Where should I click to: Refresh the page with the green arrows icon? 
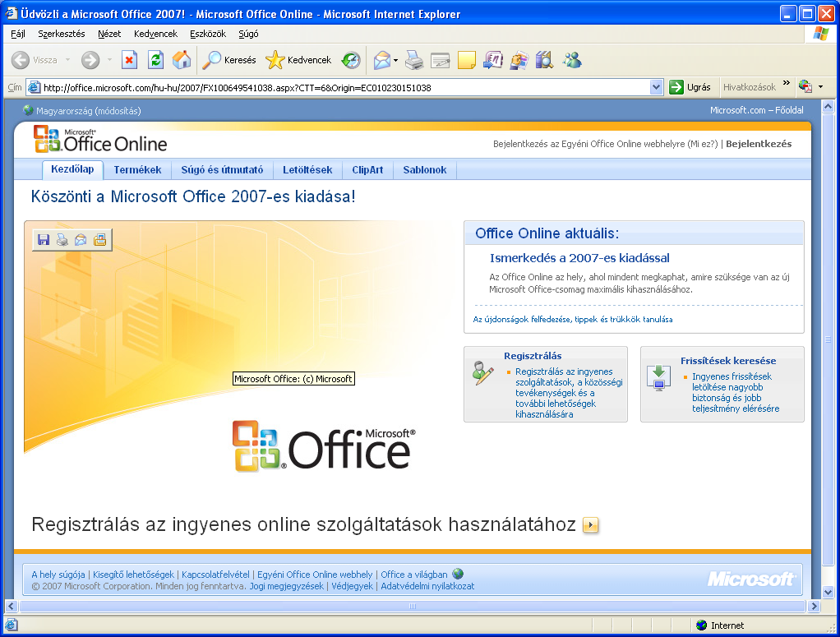(x=155, y=60)
